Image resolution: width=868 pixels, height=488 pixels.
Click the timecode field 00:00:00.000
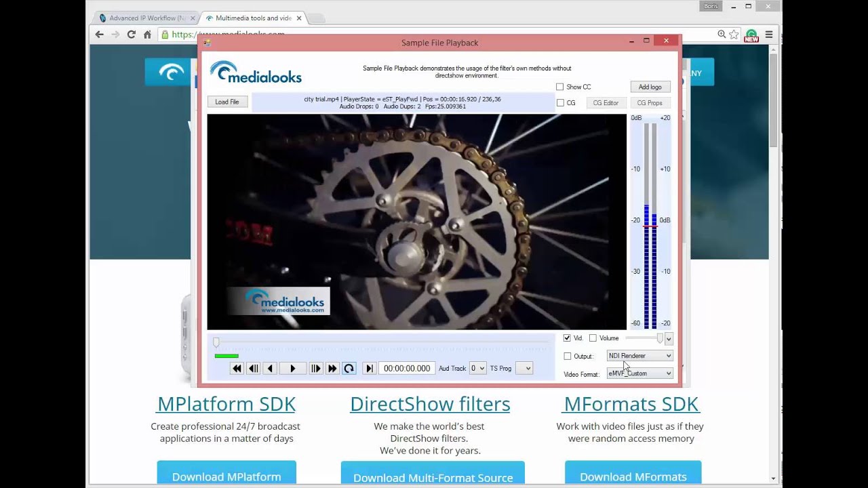[407, 368]
